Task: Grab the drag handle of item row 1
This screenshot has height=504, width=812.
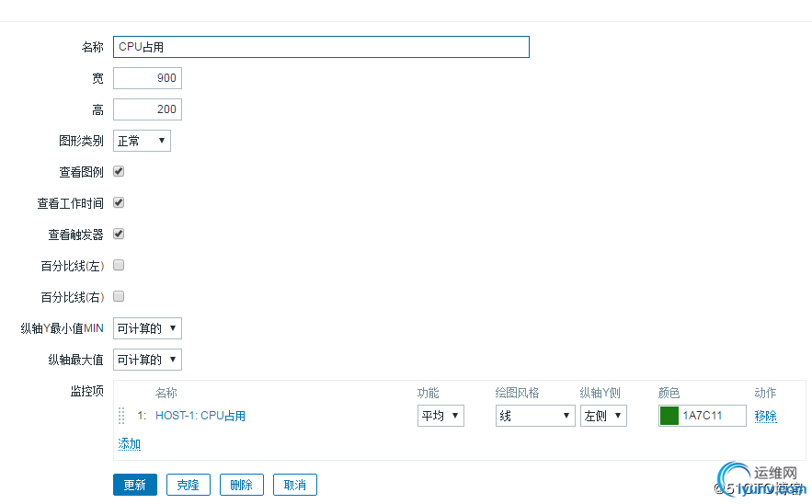Action: [121, 416]
